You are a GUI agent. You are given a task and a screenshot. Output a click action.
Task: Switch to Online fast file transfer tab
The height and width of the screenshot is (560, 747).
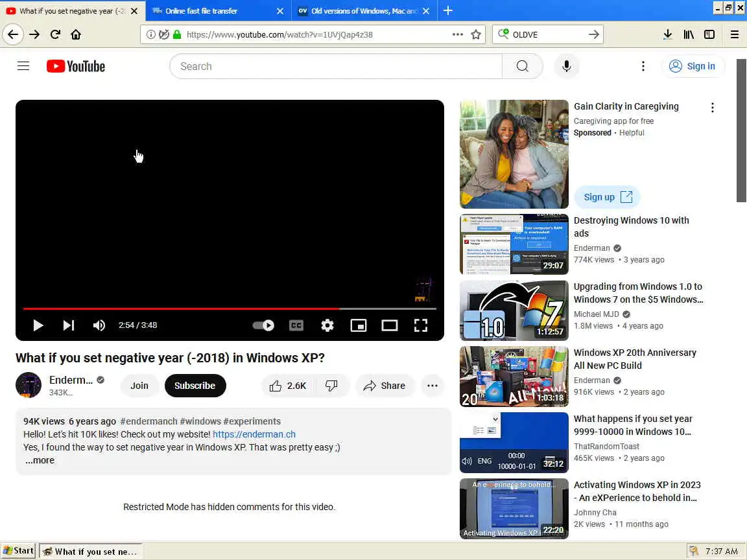click(x=211, y=10)
